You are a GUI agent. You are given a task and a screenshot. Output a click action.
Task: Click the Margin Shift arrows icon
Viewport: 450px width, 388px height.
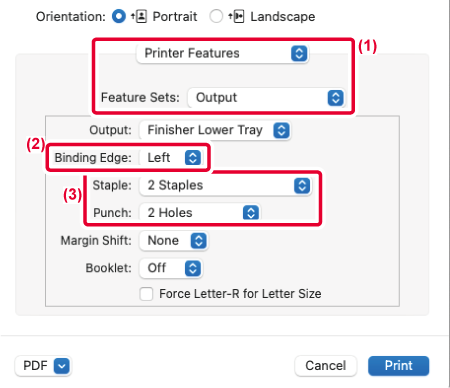coord(199,241)
